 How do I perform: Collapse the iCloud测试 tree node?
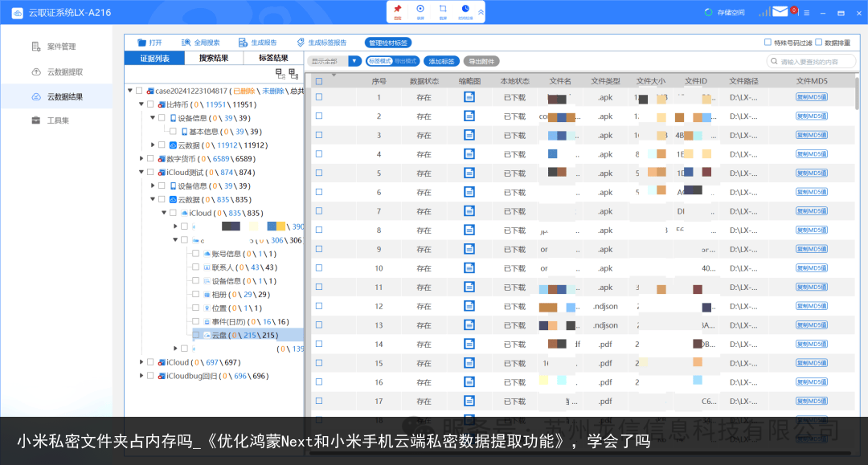(141, 172)
